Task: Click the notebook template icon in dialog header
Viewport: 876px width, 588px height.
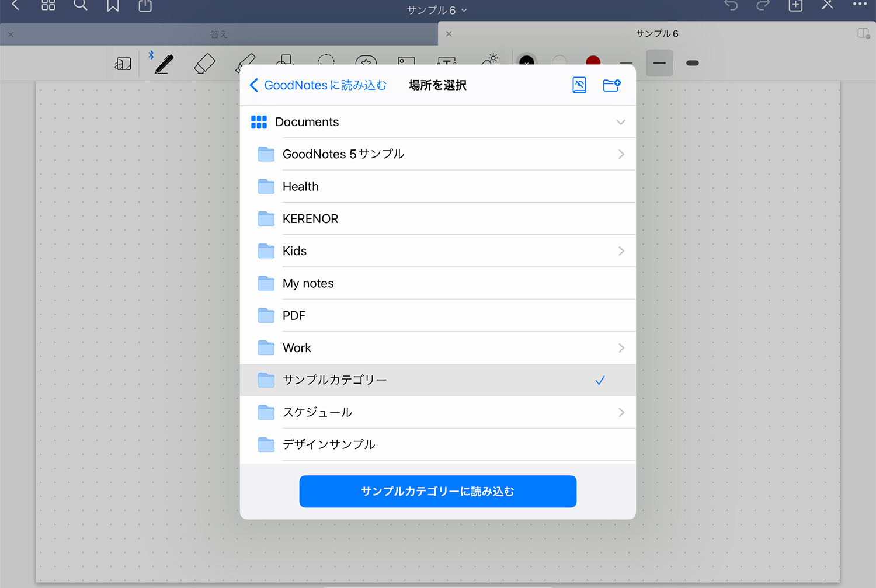Action: [579, 85]
